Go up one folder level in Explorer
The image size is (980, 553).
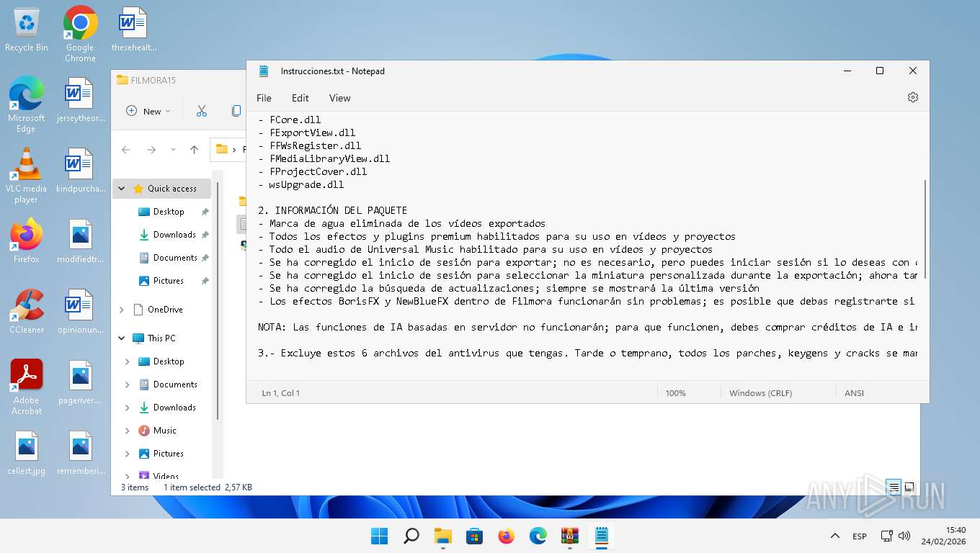coord(194,150)
